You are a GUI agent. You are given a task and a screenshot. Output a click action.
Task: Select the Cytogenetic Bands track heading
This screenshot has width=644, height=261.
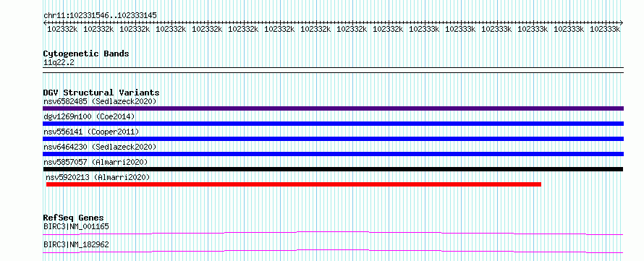coord(86,54)
